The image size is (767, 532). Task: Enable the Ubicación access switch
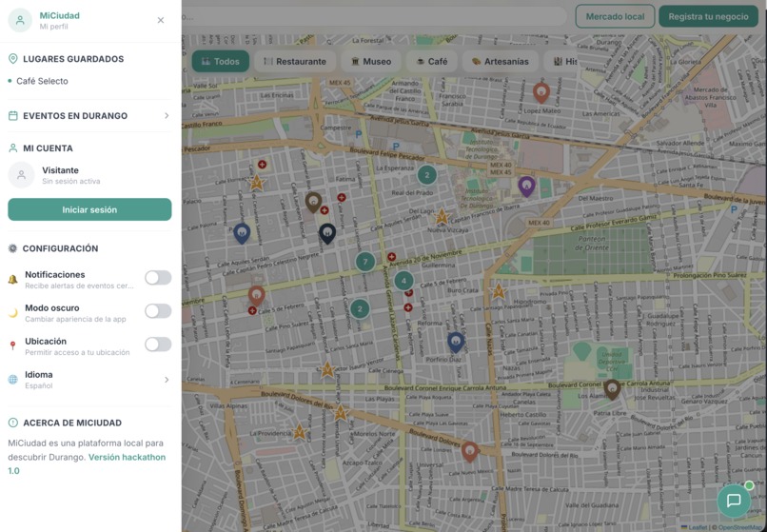click(x=158, y=345)
